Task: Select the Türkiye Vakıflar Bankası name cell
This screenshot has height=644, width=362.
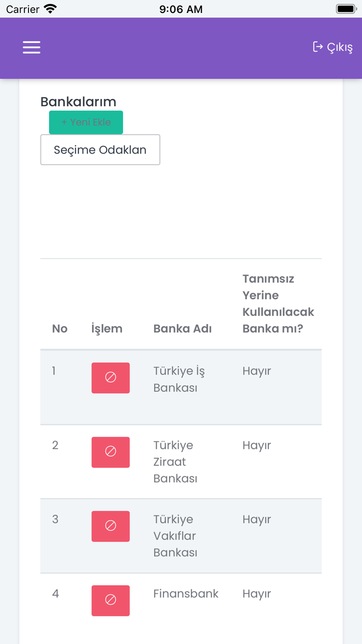Action: coord(175,536)
